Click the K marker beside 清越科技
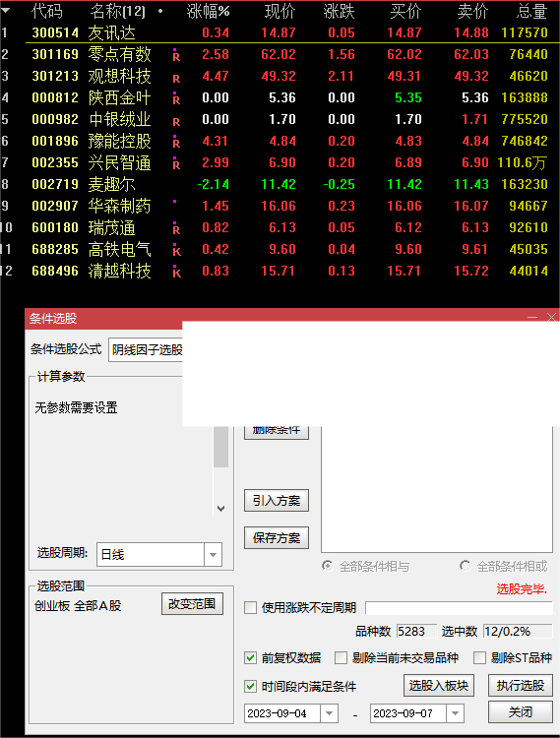This screenshot has height=738, width=560. [176, 273]
